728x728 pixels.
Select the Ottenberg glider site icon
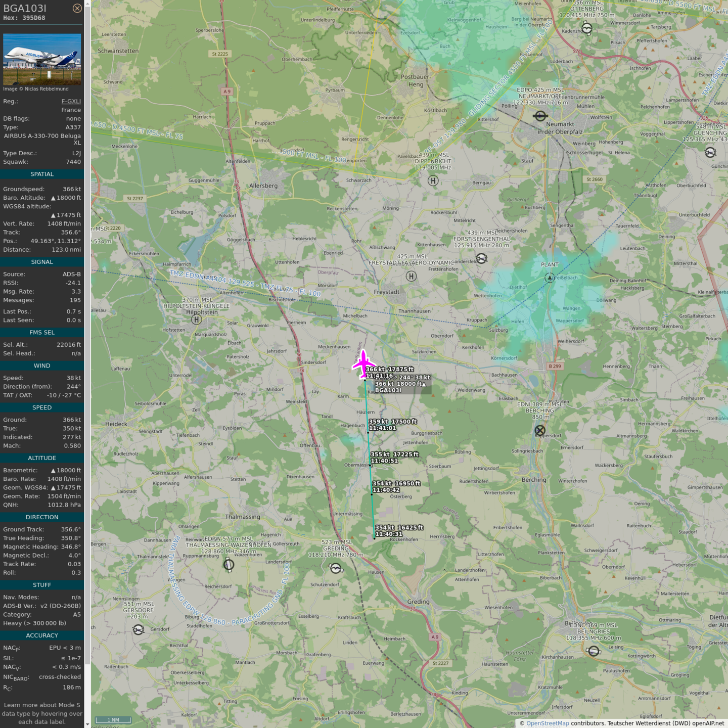[x=586, y=29]
